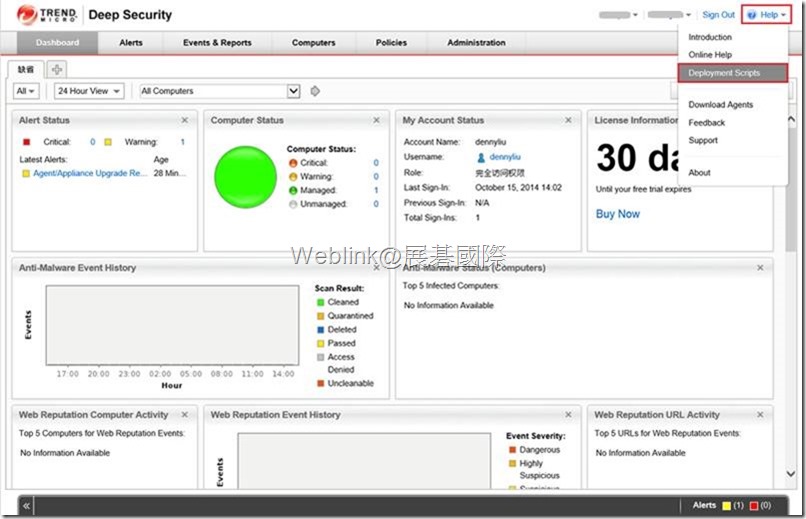Open the Unmanaged computers count 0

(x=376, y=204)
